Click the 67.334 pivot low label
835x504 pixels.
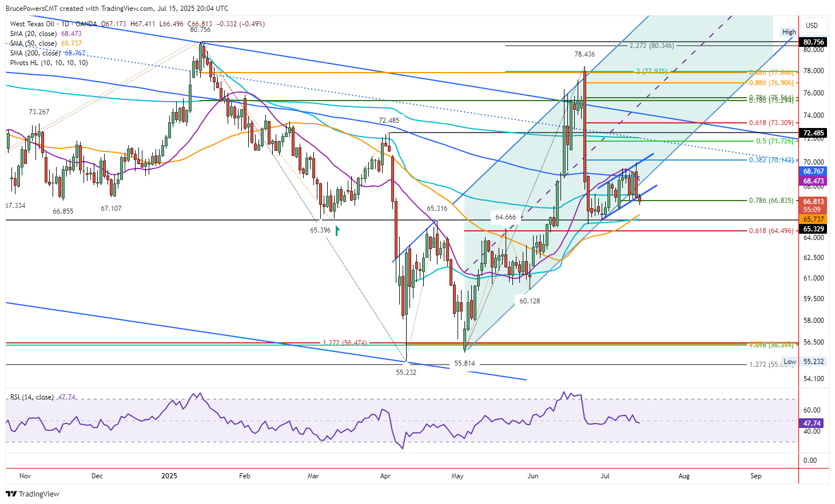[15, 205]
